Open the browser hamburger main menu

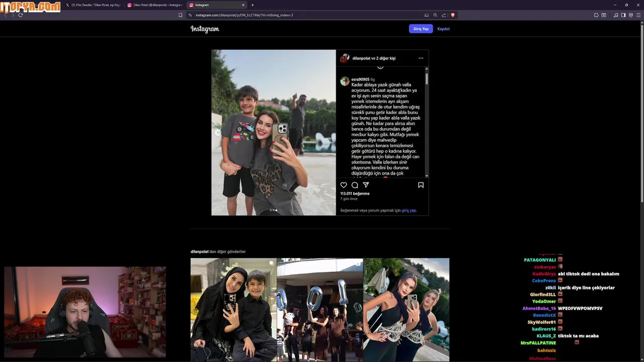click(638, 15)
